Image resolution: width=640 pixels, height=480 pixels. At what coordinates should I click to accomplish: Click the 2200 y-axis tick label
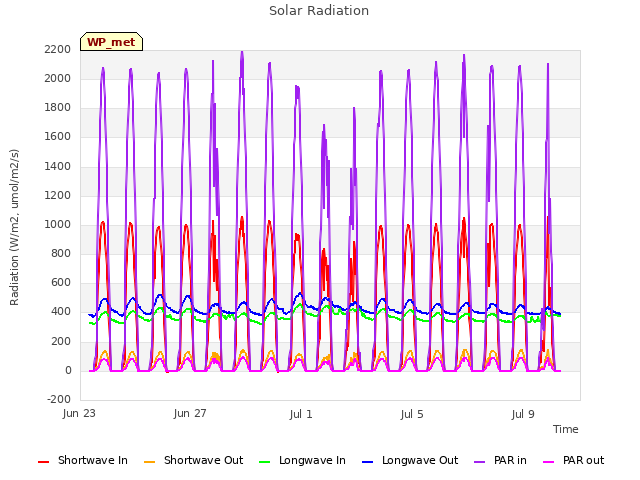58,49
